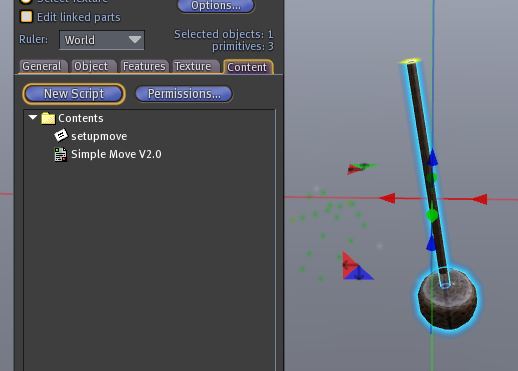
Task: Click the Permissions... button
Action: (x=184, y=94)
